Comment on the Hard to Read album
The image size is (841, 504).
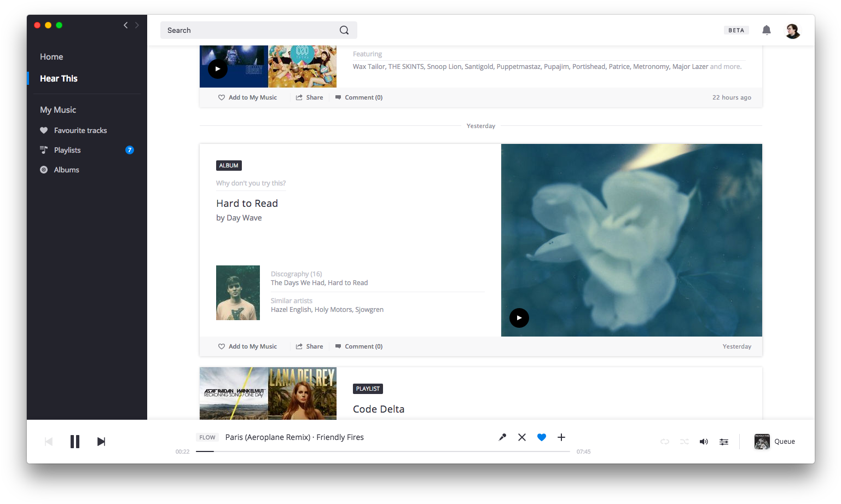coord(359,346)
